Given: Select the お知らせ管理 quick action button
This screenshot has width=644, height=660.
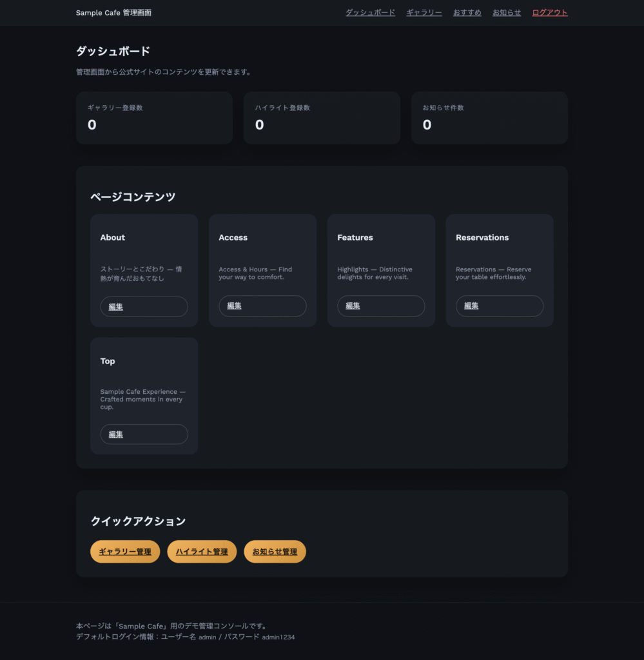Looking at the screenshot, I should pos(275,551).
